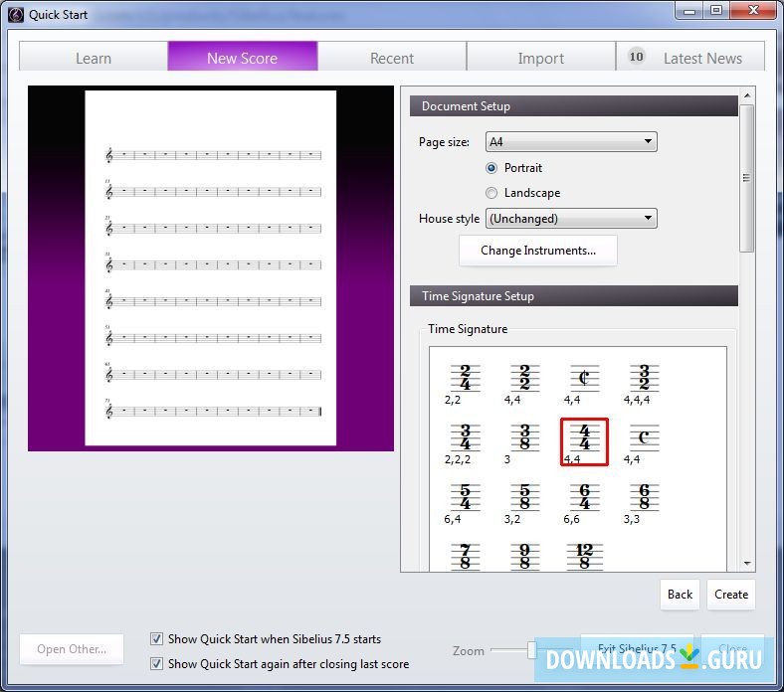Switch to the Learn tab
784x692 pixels.
(94, 58)
